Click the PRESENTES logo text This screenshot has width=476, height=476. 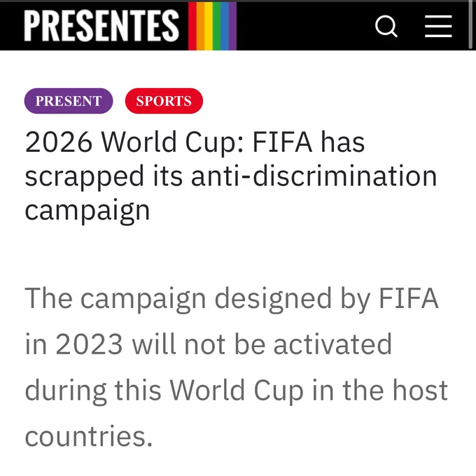[x=101, y=25]
